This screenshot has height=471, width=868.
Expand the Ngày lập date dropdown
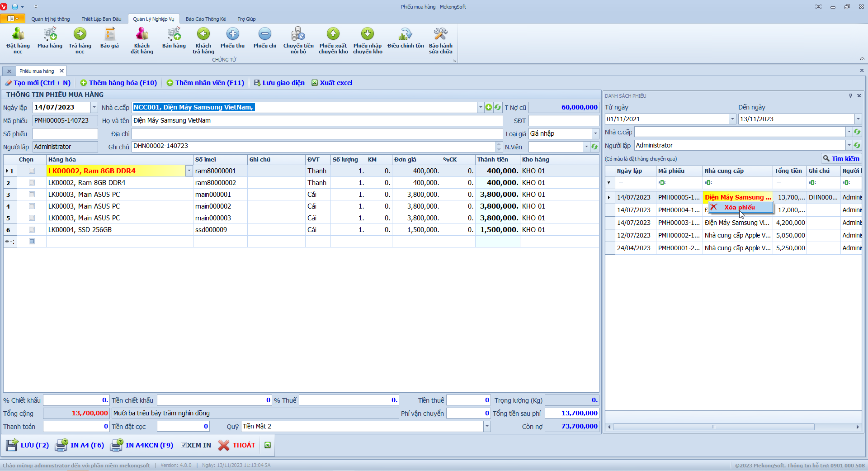pos(94,108)
